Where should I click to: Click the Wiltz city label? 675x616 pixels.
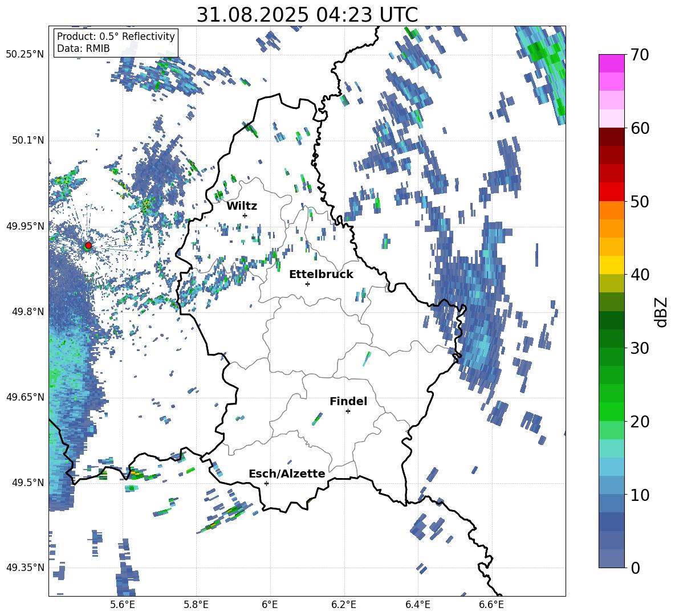tap(242, 206)
